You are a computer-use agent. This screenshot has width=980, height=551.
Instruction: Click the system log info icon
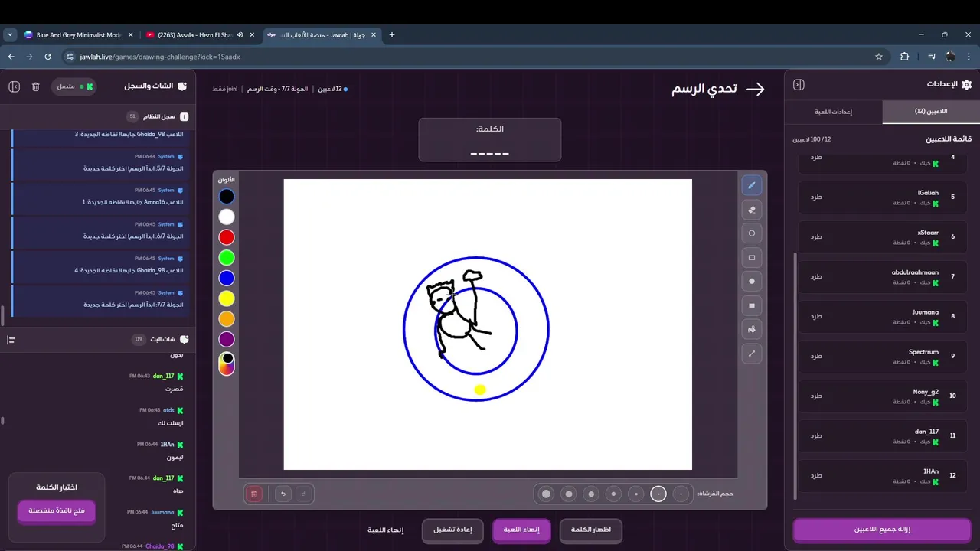[184, 117]
